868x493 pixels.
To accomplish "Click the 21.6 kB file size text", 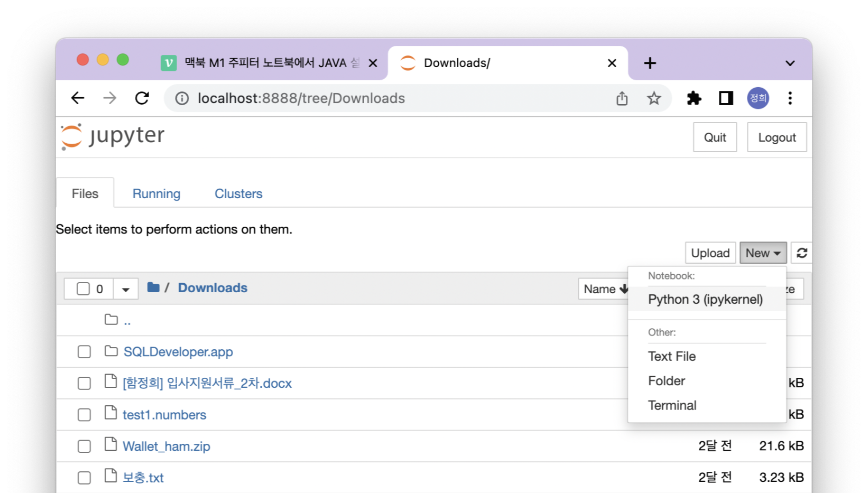I will coord(781,446).
